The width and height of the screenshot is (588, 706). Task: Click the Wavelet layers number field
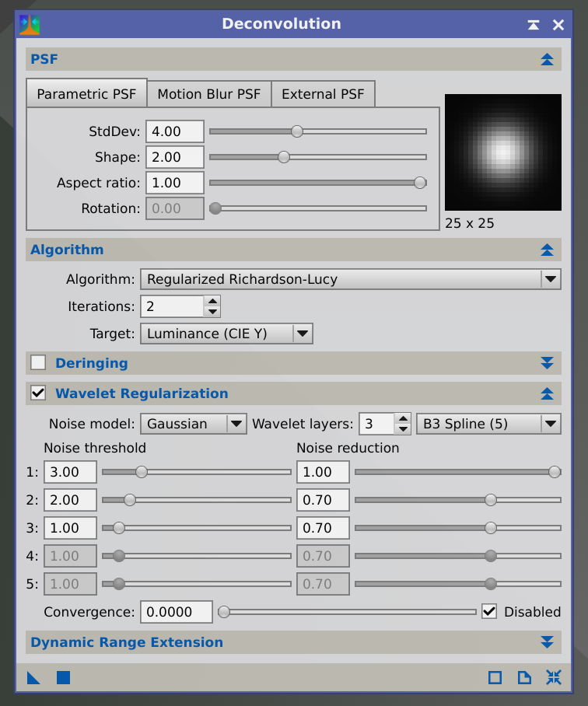377,424
